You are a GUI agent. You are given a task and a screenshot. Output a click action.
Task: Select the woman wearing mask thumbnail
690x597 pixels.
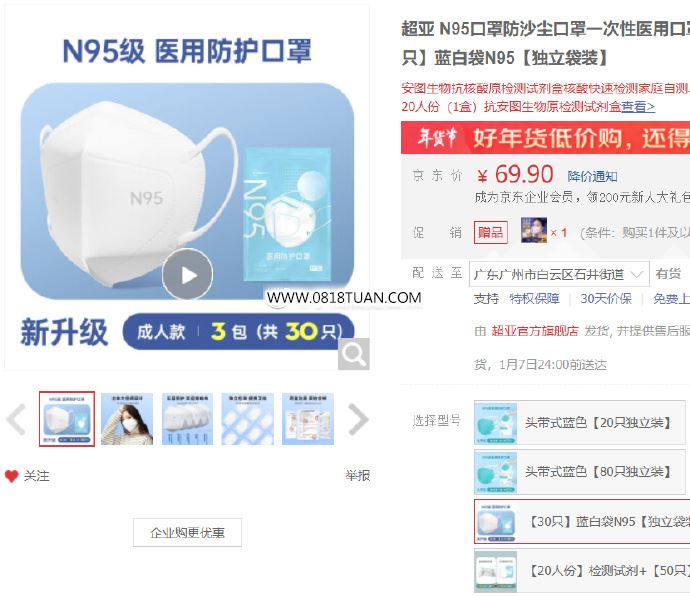[x=127, y=419]
